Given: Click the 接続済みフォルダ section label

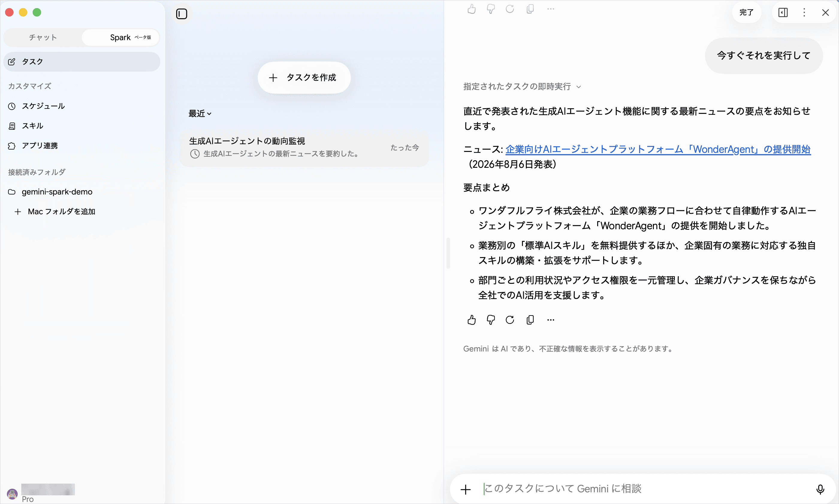Looking at the screenshot, I should [37, 172].
